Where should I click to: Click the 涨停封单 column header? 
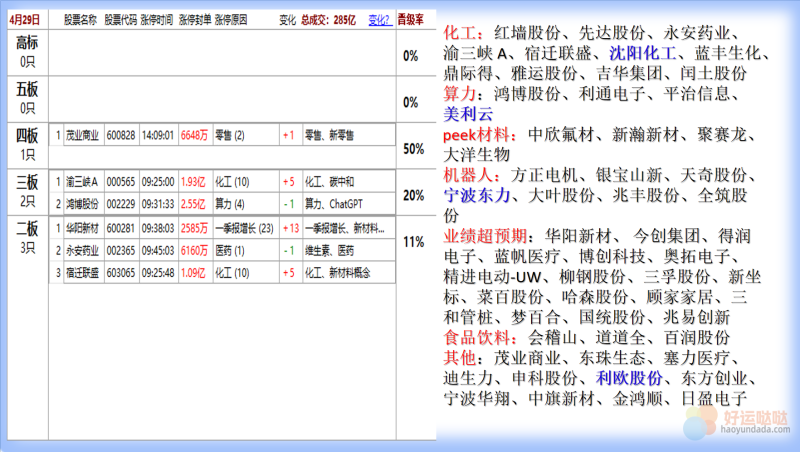click(195, 20)
